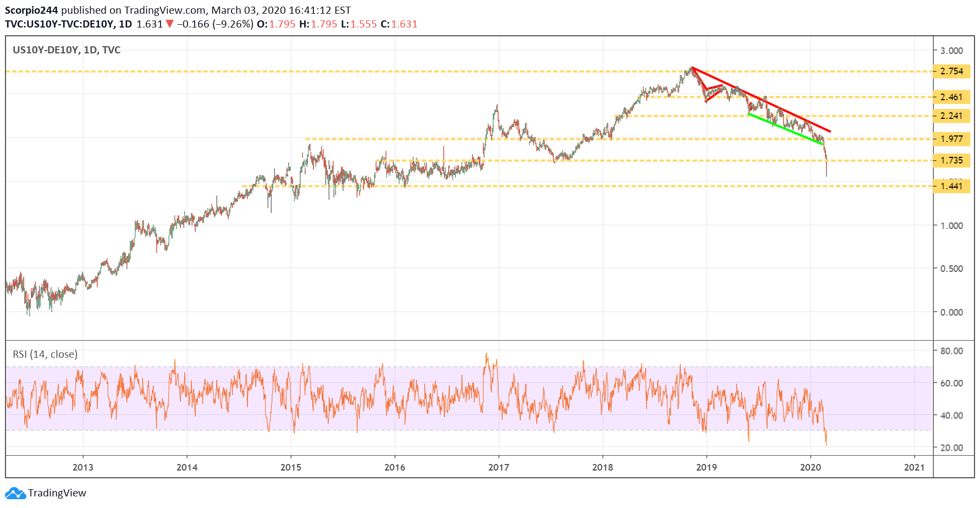Viewport: 980px width, 508px height.
Task: Click the 3.000 price axis value
Action: pos(951,51)
